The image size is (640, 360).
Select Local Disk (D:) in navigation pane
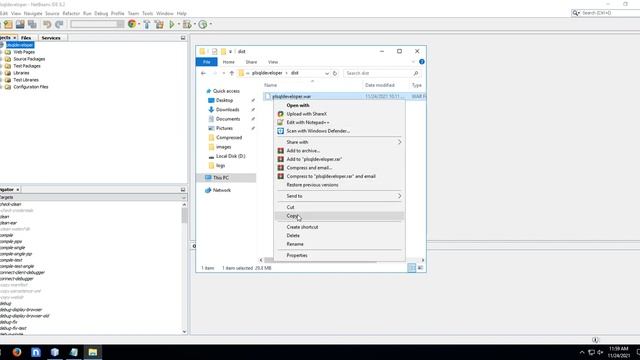(230, 156)
